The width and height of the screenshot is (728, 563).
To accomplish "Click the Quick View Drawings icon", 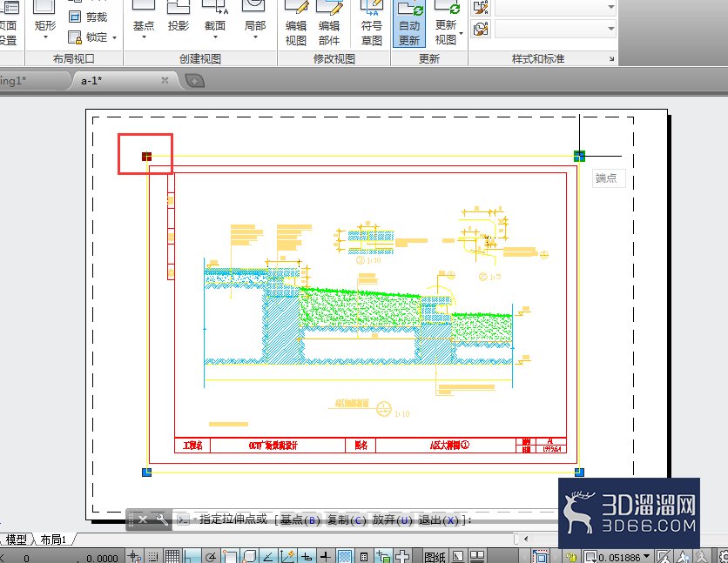I will pos(477,557).
